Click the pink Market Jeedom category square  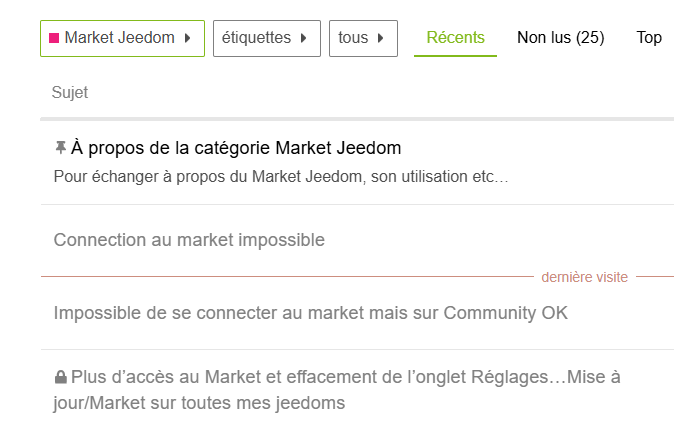click(x=54, y=39)
